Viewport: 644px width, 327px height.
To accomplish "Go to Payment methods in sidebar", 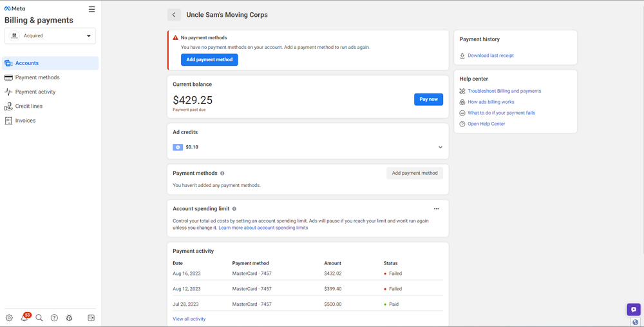I will pos(37,77).
